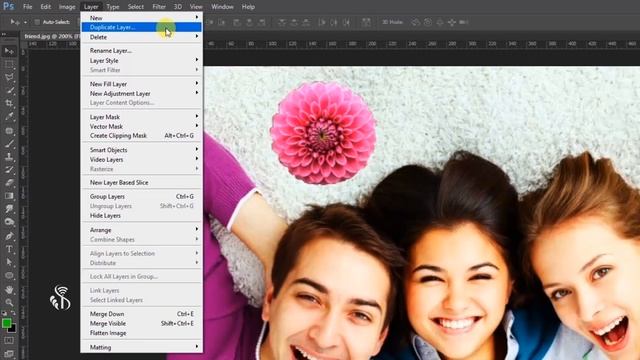This screenshot has height=360, width=640.
Task: Select the Healing Brush tool
Action: tap(9, 131)
